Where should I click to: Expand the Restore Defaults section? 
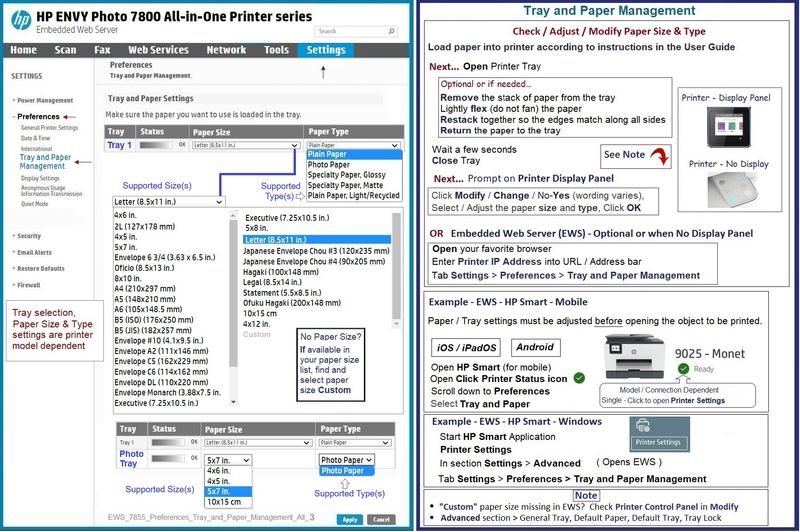(x=41, y=269)
